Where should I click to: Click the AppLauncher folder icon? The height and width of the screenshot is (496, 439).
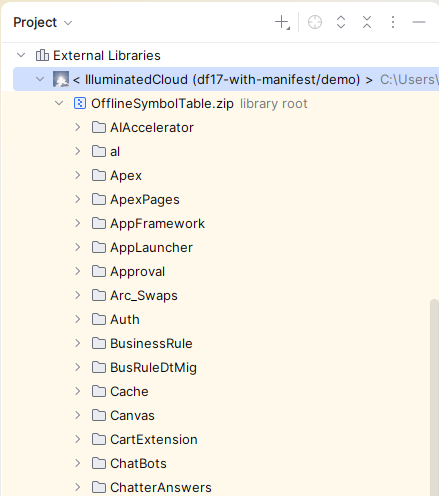pyautogui.click(x=99, y=247)
